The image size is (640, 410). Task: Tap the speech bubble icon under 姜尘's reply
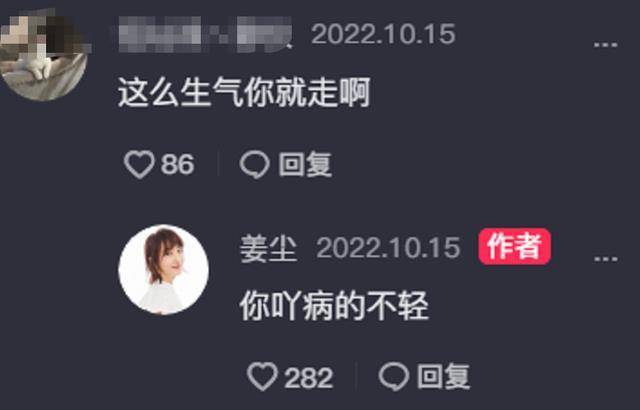click(394, 377)
